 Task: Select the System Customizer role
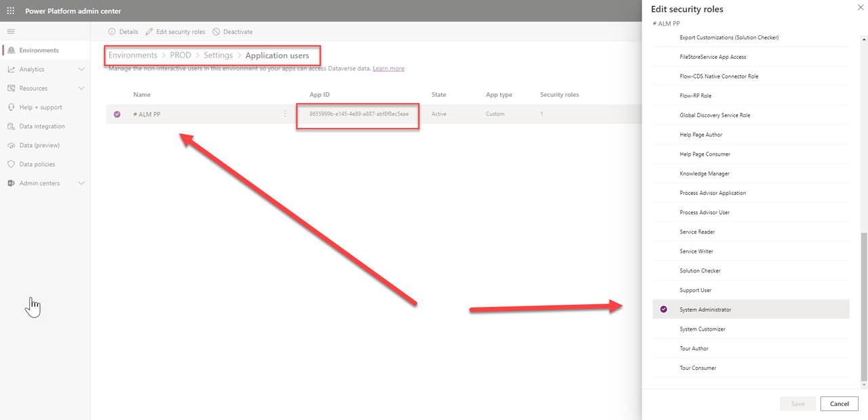703,329
